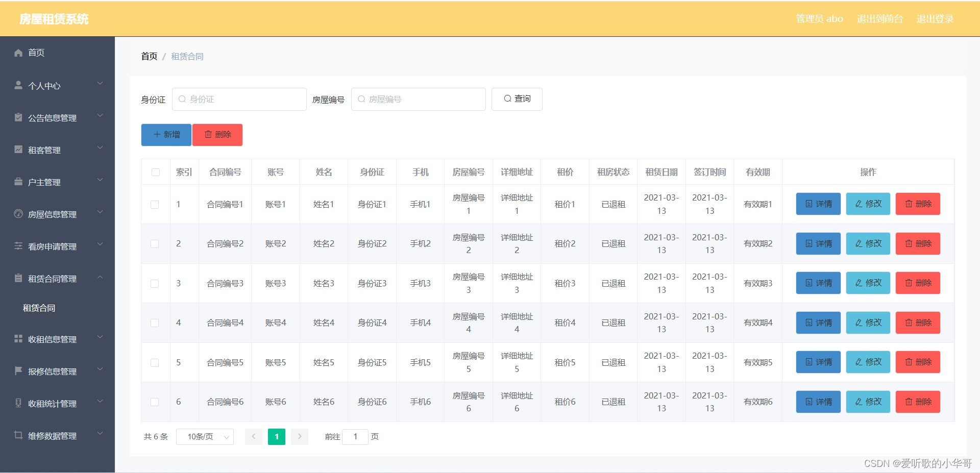Click 管理员 abo in header
This screenshot has width=980, height=473.
[820, 19]
